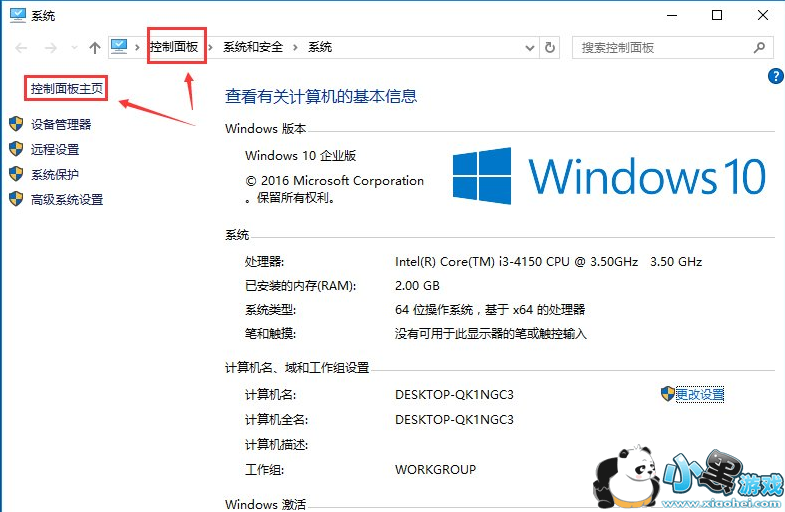Click shield icon beside 高级系统设置
This screenshot has width=785, height=512.
[x=17, y=199]
